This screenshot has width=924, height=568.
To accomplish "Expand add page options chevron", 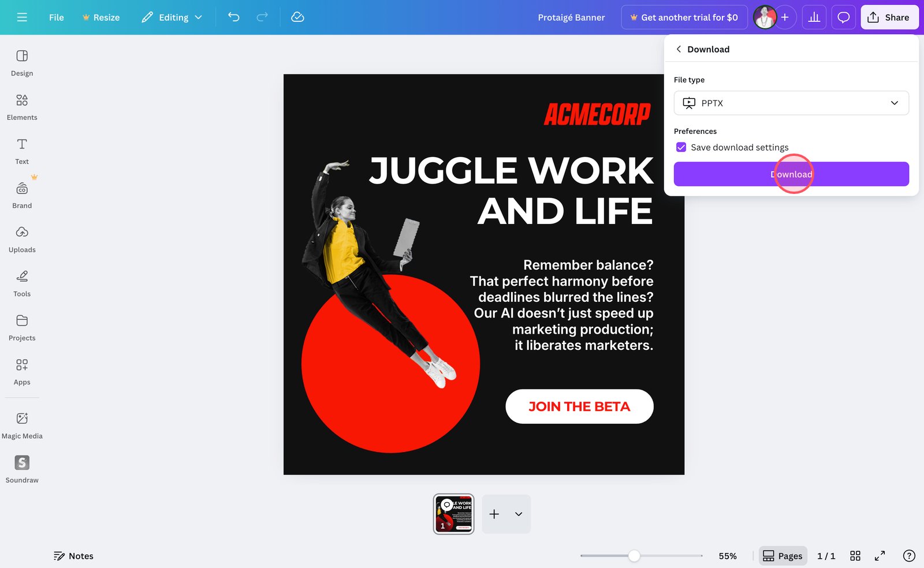I will tap(519, 514).
